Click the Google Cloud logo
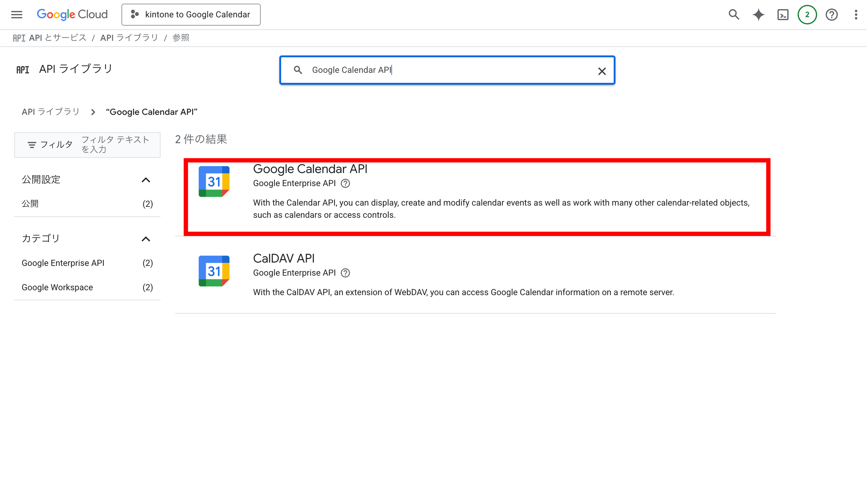Image resolution: width=868 pixels, height=487 pixels. click(72, 15)
